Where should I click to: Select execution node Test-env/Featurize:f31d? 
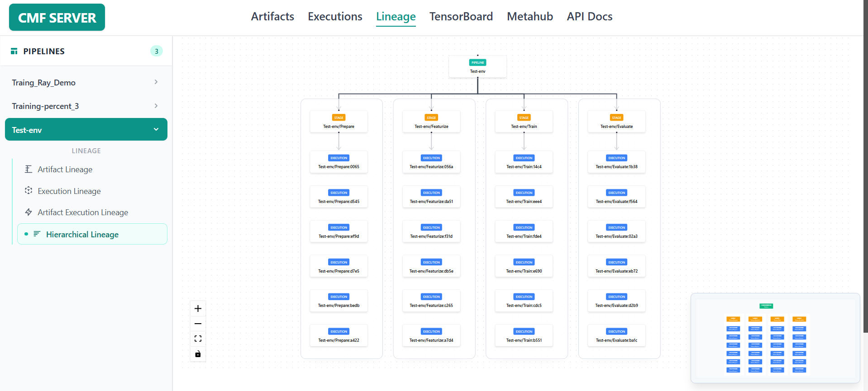click(x=431, y=231)
